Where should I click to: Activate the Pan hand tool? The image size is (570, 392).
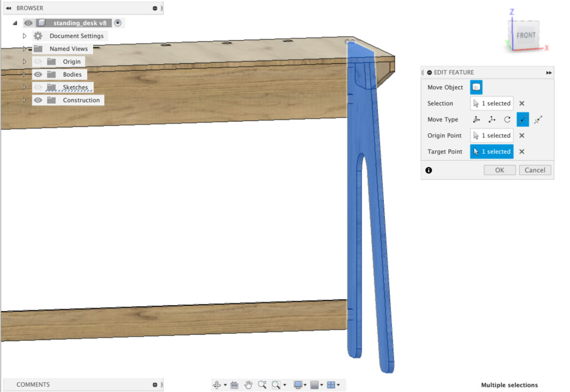(x=248, y=385)
